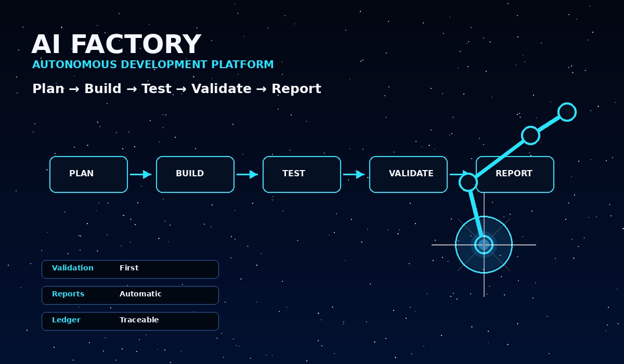This screenshot has height=364, width=624.
Task: Click the robot arm base hub circle
Action: point(484,244)
